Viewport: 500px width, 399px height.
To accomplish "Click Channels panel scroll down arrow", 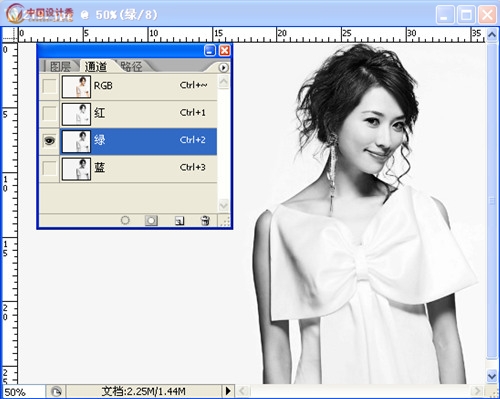I will click(x=223, y=205).
